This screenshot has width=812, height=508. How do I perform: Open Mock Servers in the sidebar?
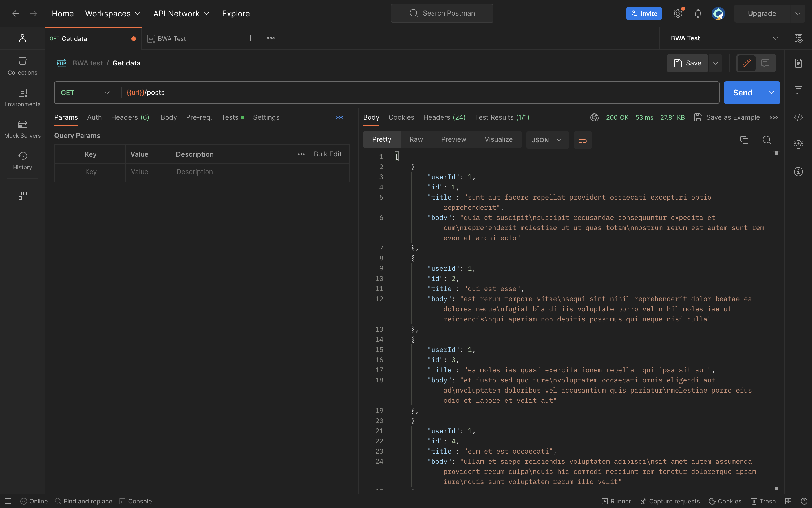pos(23,129)
